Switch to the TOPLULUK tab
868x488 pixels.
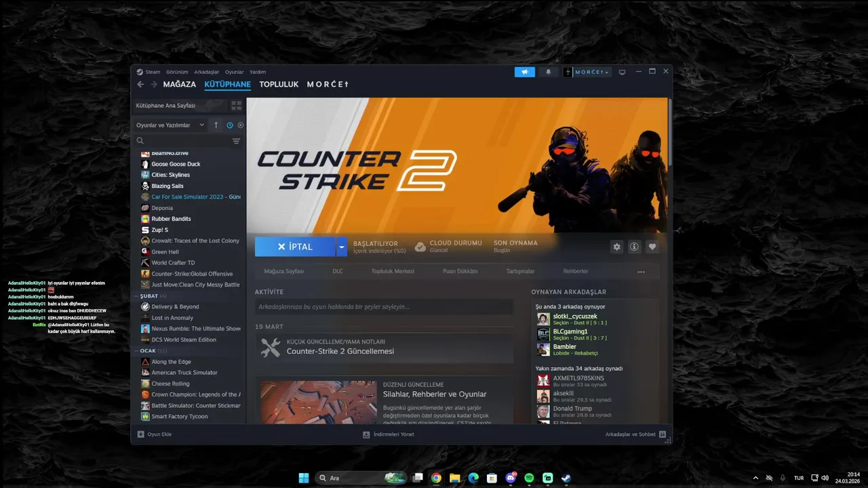point(279,85)
